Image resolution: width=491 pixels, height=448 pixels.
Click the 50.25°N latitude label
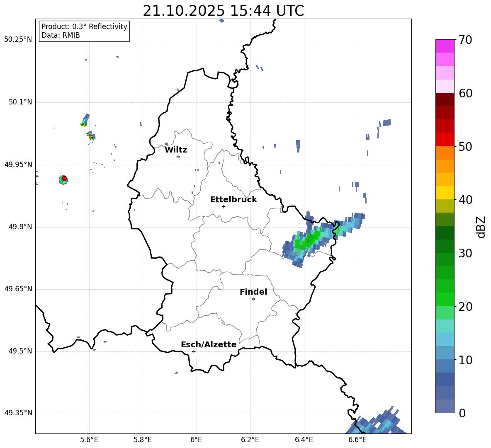tap(18, 40)
